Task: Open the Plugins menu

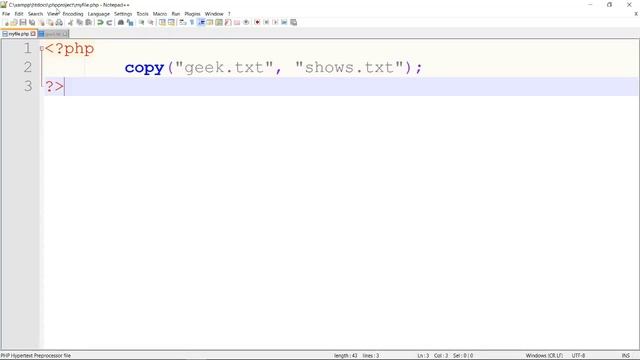Action: click(x=192, y=14)
